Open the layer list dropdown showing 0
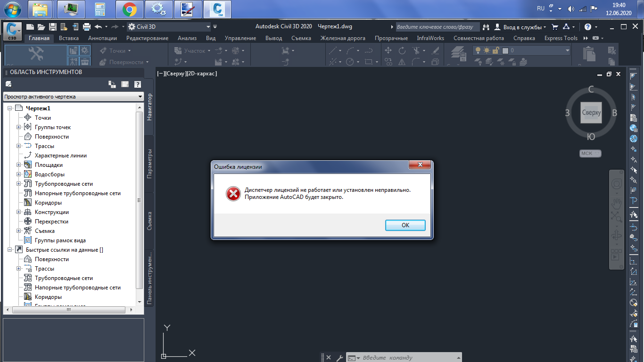 point(521,50)
